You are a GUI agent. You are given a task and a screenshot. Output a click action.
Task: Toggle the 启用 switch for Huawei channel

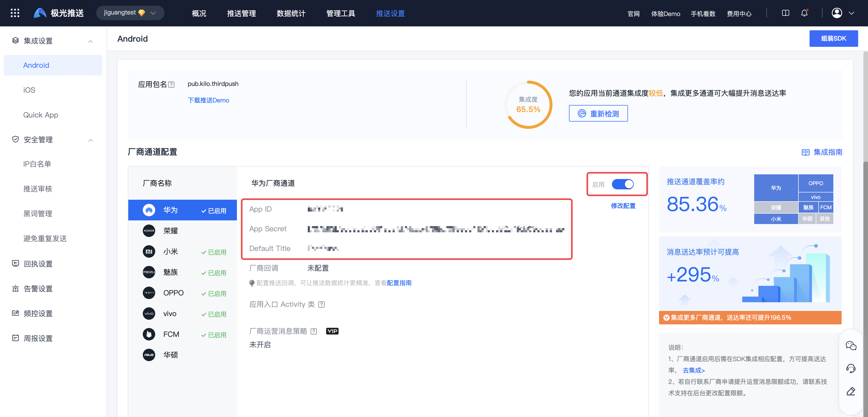point(623,184)
